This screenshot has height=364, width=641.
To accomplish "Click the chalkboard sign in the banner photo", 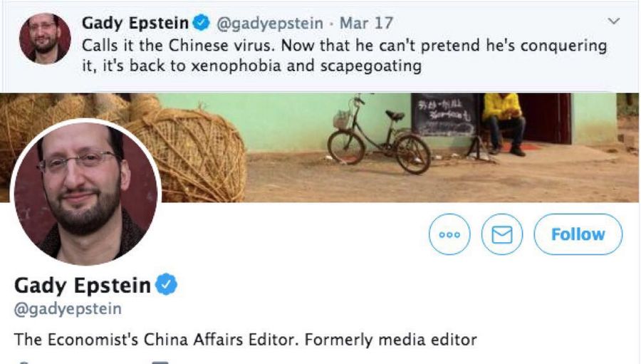I will point(444,115).
